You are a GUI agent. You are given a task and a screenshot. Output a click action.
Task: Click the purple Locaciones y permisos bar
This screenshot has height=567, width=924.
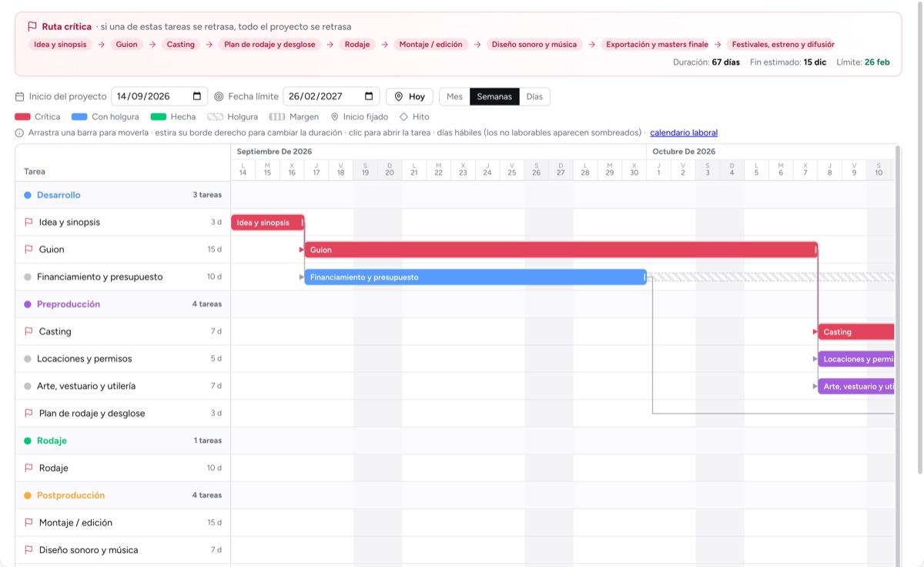856,359
